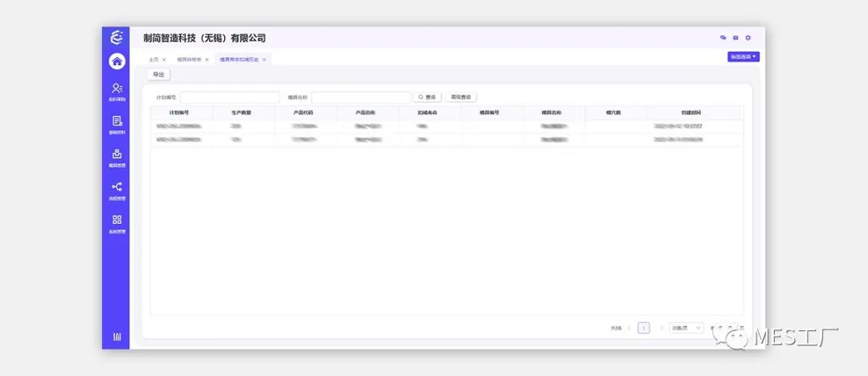Close the 主页 tab
The image size is (868, 376).
pos(164,59)
